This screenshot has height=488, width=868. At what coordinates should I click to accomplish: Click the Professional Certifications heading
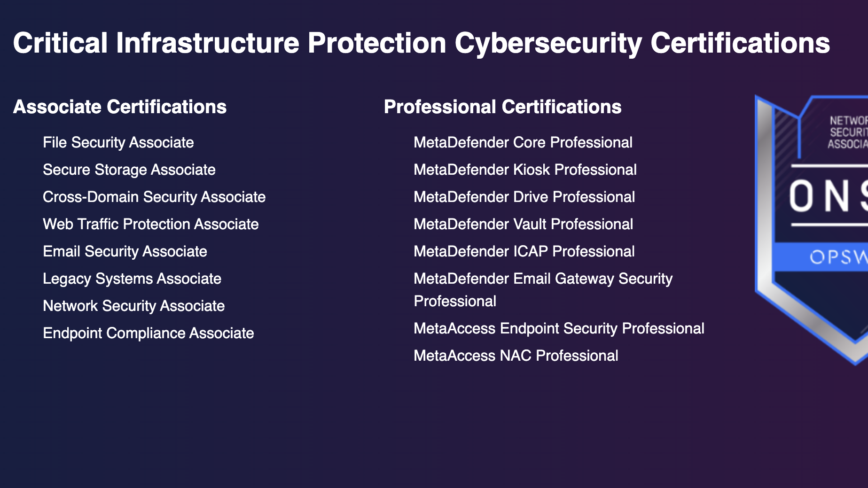(502, 107)
